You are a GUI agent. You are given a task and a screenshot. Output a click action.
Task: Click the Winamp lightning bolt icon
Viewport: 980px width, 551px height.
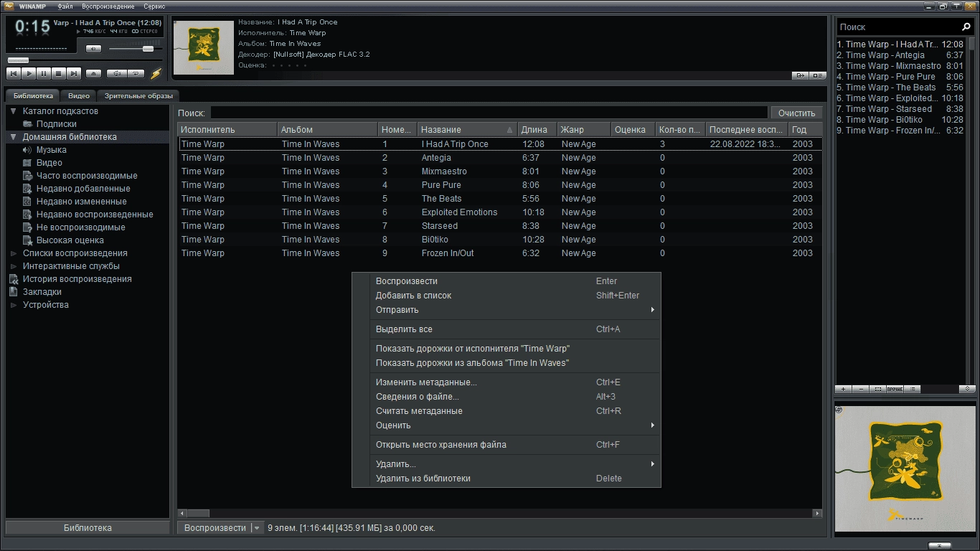156,73
